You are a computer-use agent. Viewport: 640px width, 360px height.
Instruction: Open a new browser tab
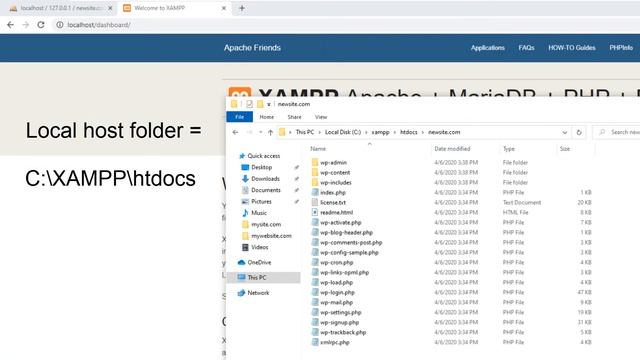242,8
